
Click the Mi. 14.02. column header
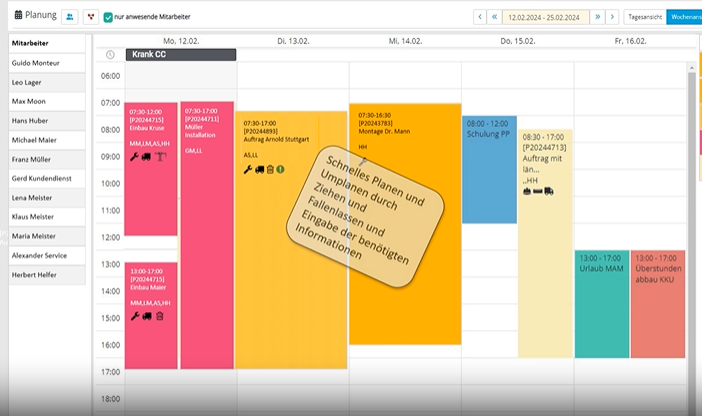pyautogui.click(x=405, y=41)
